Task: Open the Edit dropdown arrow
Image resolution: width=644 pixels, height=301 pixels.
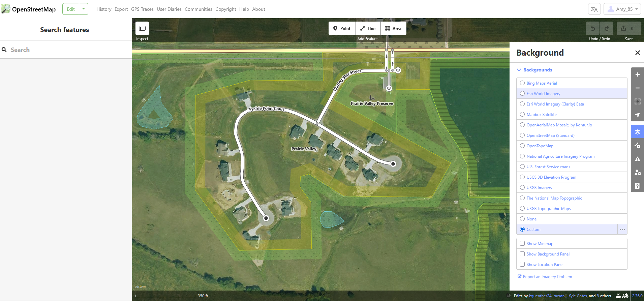Action: tap(84, 9)
